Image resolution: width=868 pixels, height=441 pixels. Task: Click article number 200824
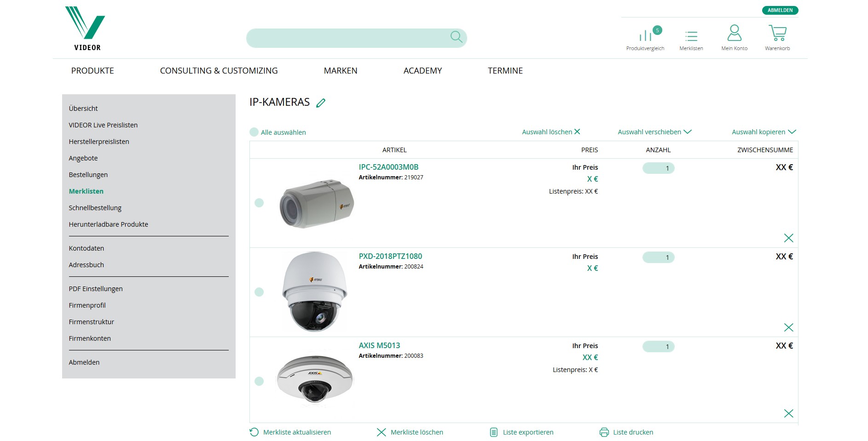coord(414,267)
